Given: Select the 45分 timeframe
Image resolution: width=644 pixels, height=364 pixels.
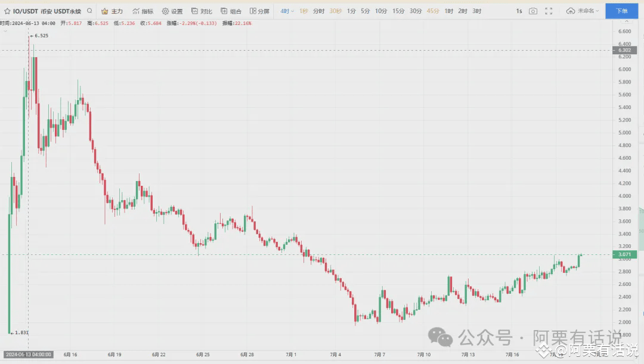Looking at the screenshot, I should coord(433,11).
